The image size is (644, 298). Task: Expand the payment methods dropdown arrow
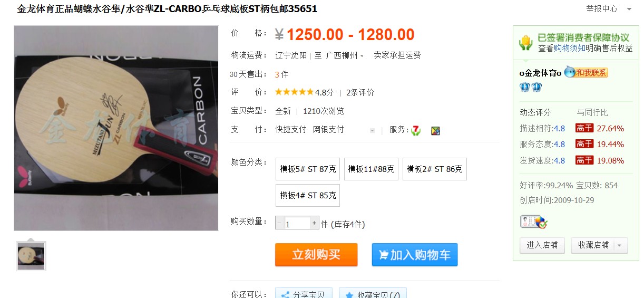[373, 130]
